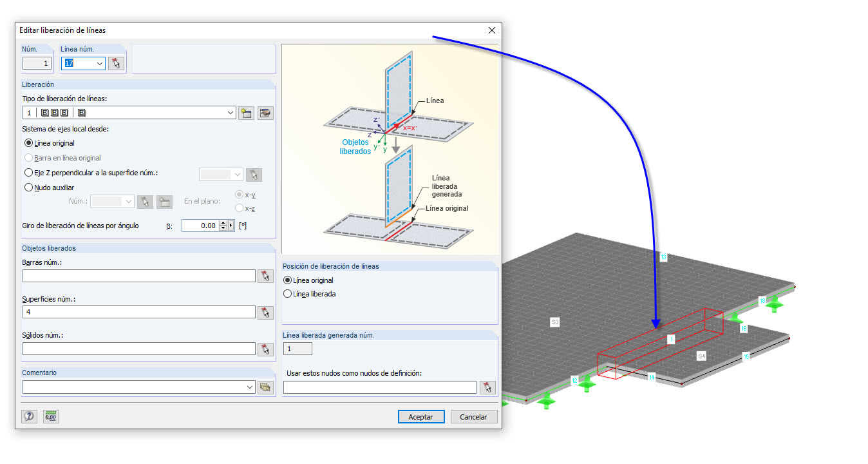The height and width of the screenshot is (464, 868).
Task: Focus the Sólidos núm. input field
Action: coord(139,349)
